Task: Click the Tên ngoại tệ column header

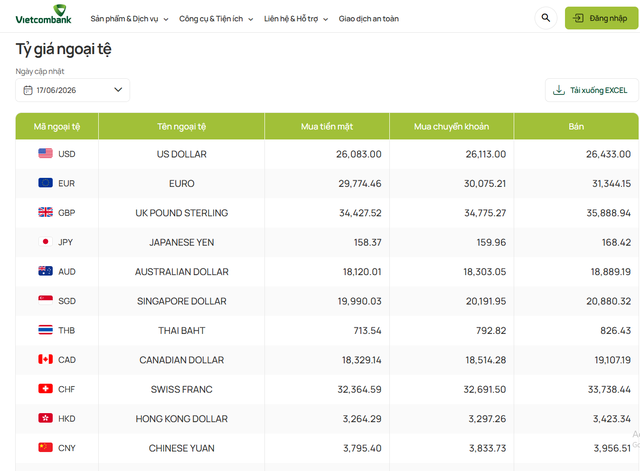Action: point(182,127)
